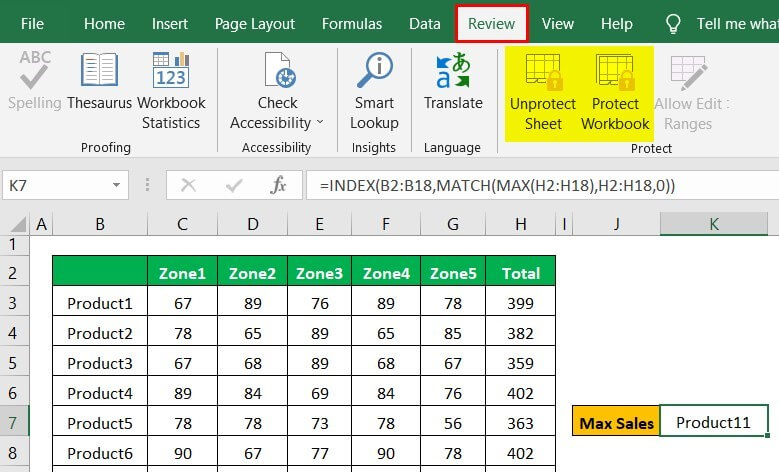Image resolution: width=779 pixels, height=472 pixels.
Task: Click the Total header cell
Action: [x=520, y=272]
